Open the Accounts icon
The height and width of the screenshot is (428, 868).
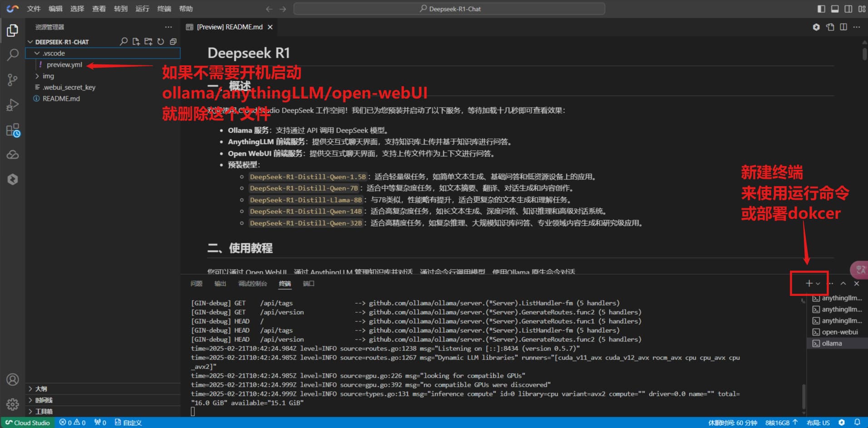[x=12, y=379]
